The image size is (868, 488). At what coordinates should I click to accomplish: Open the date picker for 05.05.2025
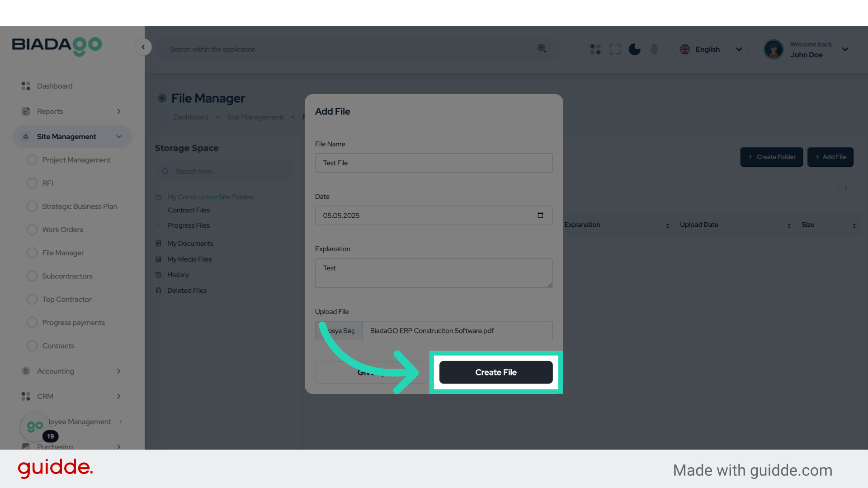[541, 216]
